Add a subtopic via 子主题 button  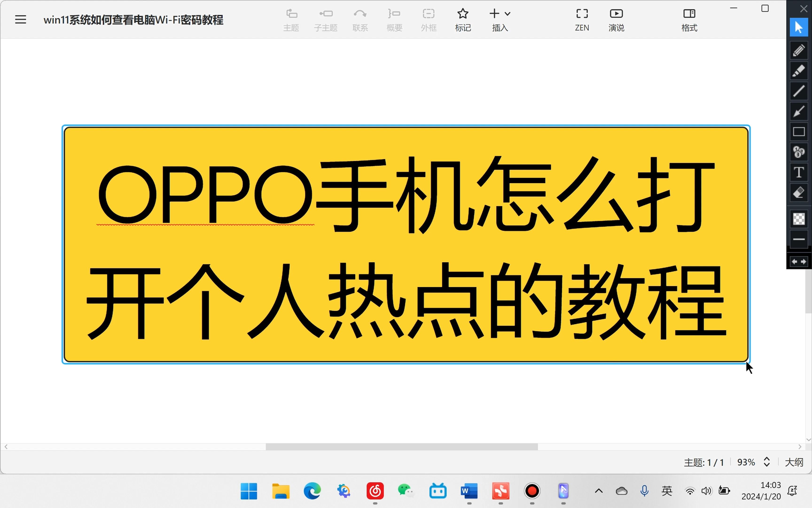coord(326,20)
